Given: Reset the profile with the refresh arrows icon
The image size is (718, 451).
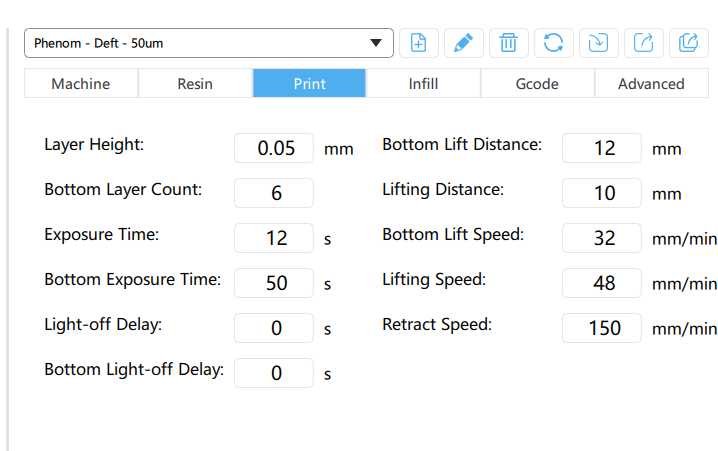Looking at the screenshot, I should pyautogui.click(x=553, y=43).
